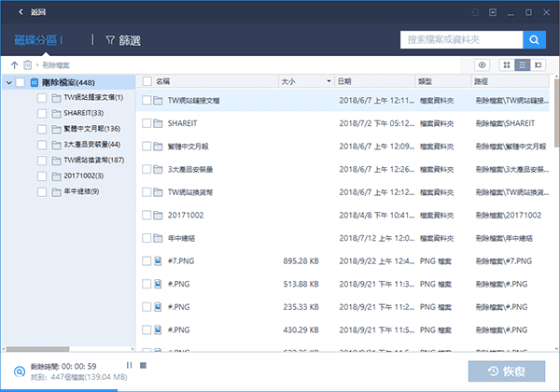560x392 pixels.
Task: Click the eye preview icon
Action: pos(483,65)
